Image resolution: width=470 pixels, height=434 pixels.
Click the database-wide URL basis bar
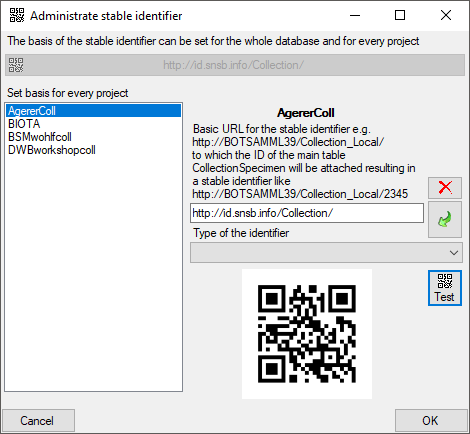pyautogui.click(x=235, y=65)
